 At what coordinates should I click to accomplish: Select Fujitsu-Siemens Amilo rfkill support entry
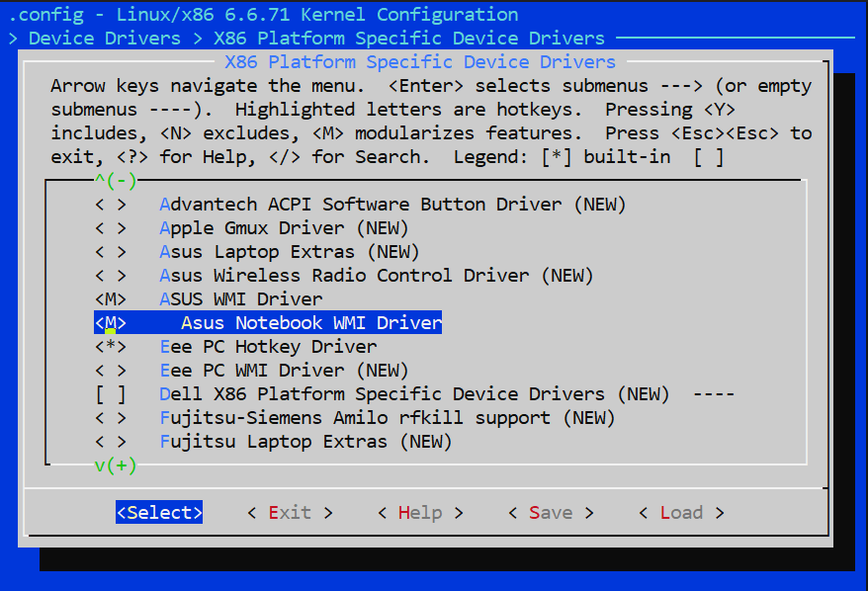(387, 418)
